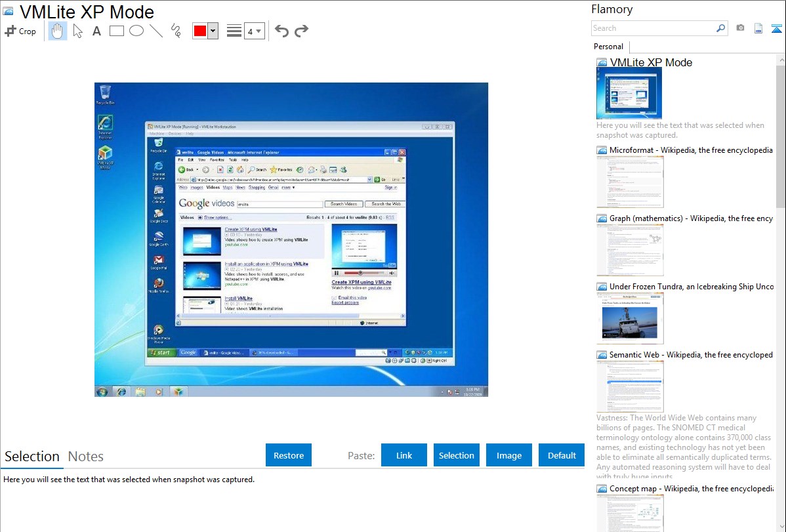
Task: Open the line thickness dropdown showing 4
Action: point(254,31)
